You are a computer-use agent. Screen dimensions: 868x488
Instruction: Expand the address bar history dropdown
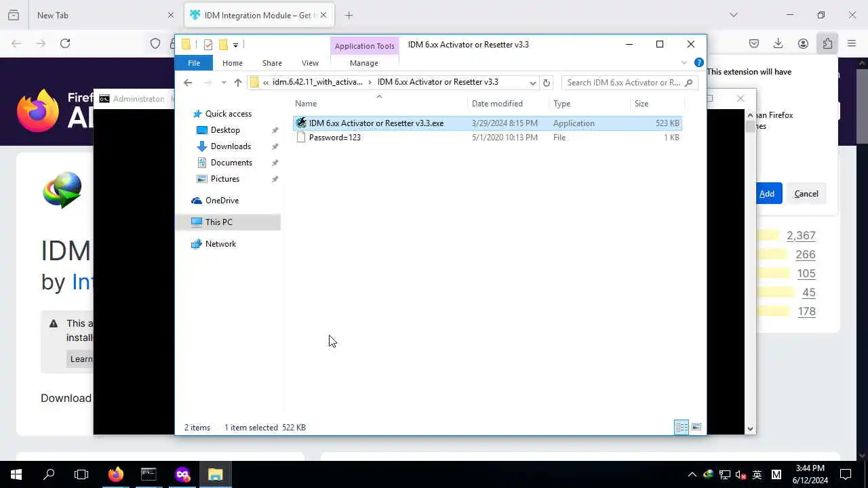(x=533, y=83)
